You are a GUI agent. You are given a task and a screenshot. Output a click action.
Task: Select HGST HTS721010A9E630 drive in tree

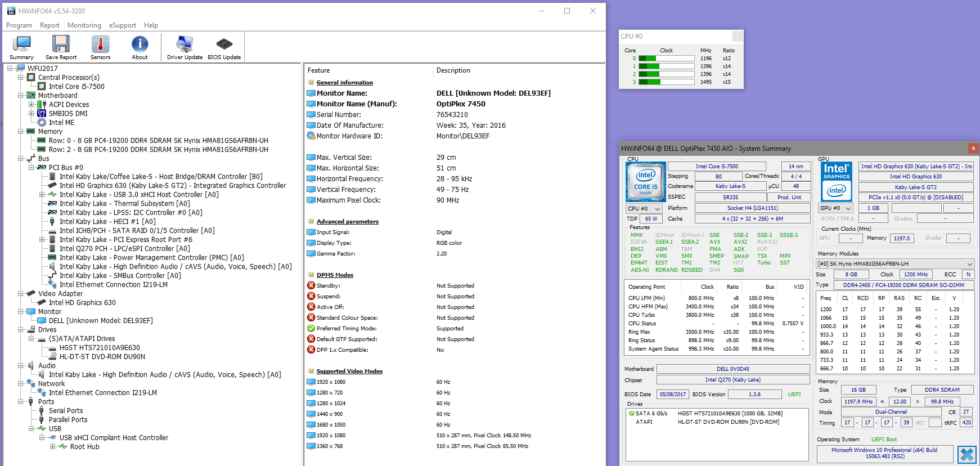(x=100, y=348)
